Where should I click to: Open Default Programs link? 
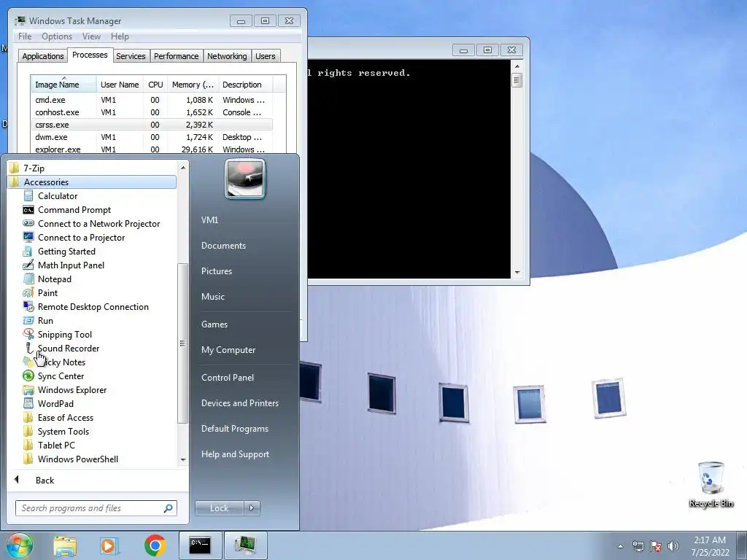[234, 429]
